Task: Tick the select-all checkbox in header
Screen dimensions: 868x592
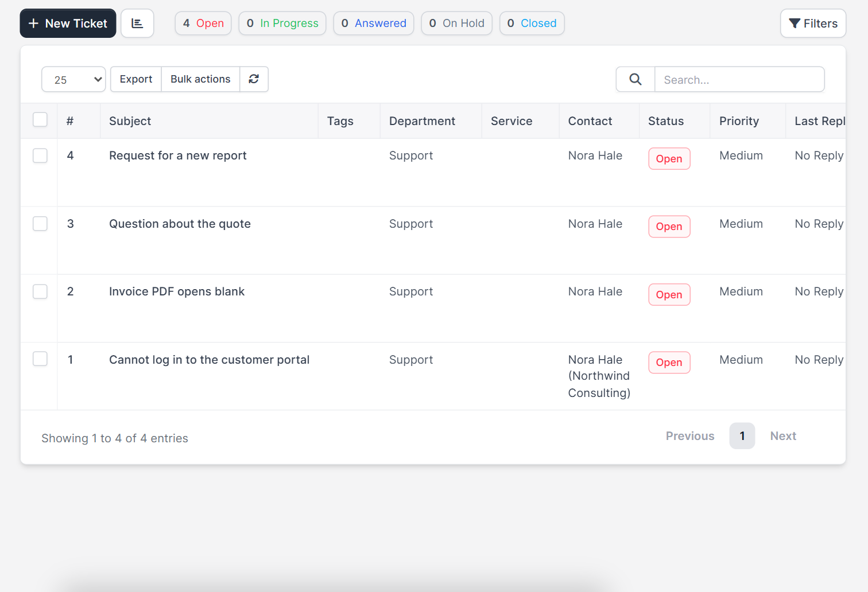Action: point(40,120)
